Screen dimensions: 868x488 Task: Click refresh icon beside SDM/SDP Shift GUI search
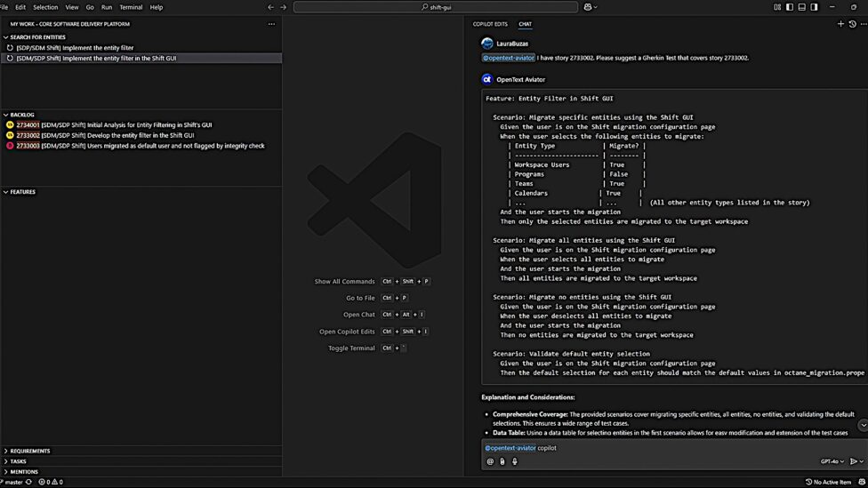(10, 58)
